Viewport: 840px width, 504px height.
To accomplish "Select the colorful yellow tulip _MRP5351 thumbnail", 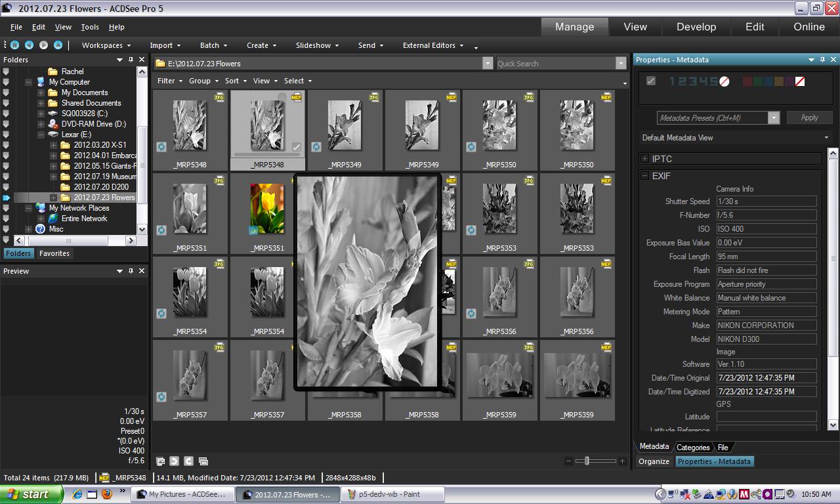I will [x=267, y=209].
